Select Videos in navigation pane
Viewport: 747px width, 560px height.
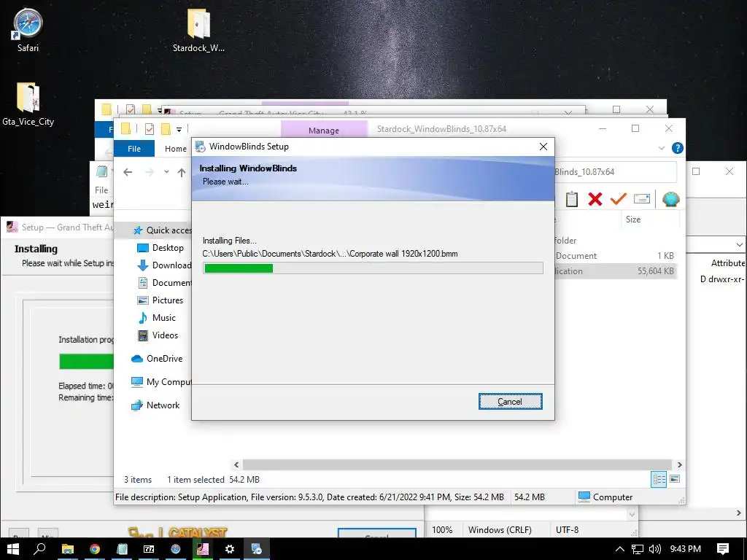pyautogui.click(x=158, y=335)
